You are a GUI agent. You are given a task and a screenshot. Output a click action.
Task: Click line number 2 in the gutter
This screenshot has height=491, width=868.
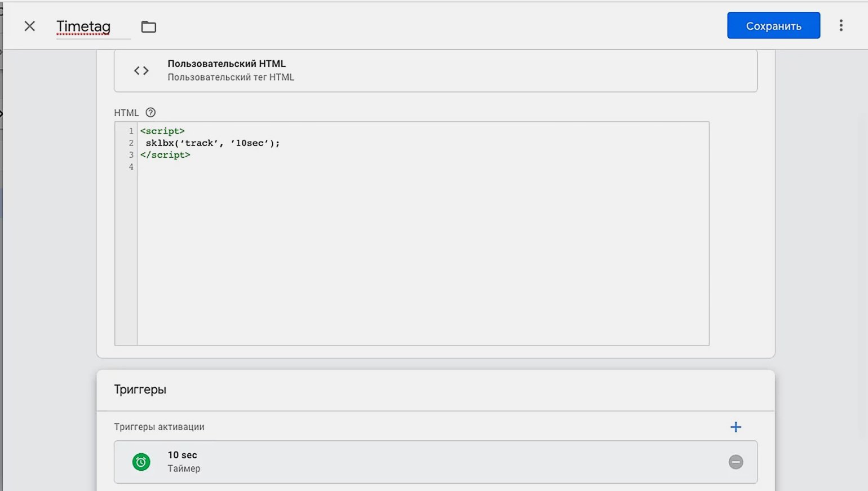131,143
